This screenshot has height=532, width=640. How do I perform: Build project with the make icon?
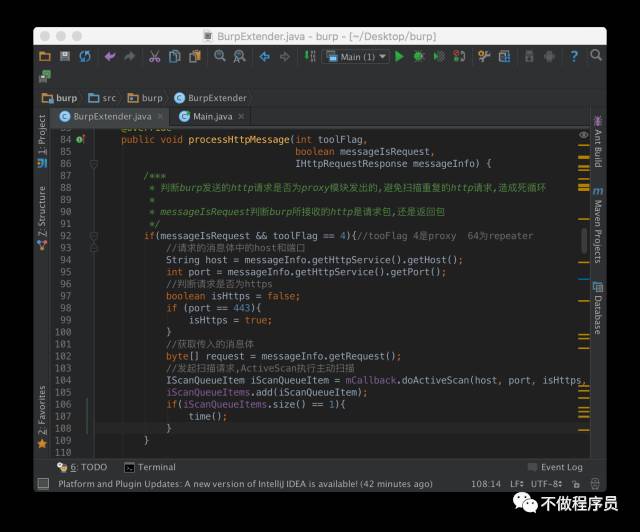click(x=309, y=56)
